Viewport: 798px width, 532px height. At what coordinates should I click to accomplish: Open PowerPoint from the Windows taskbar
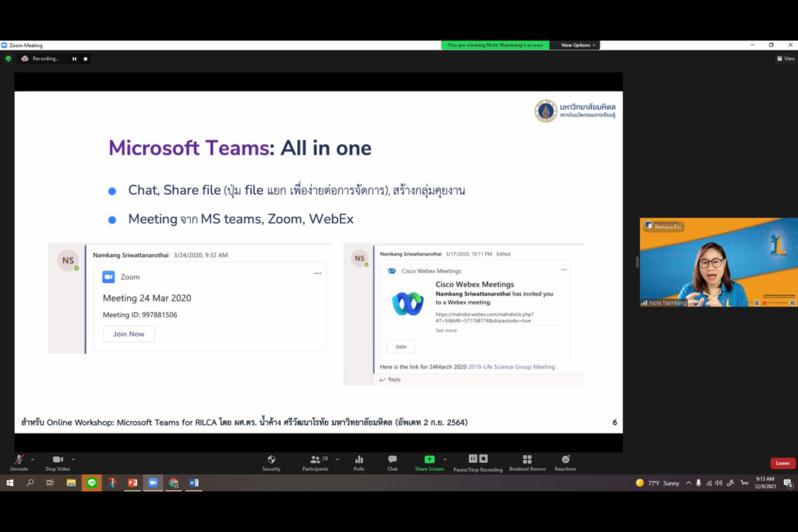click(132, 483)
